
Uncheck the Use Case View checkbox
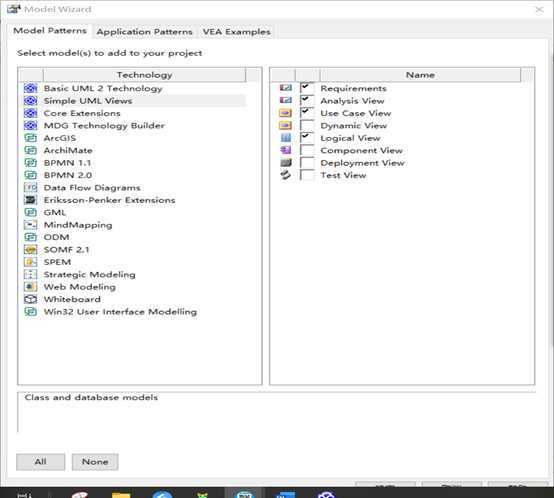pos(307,113)
